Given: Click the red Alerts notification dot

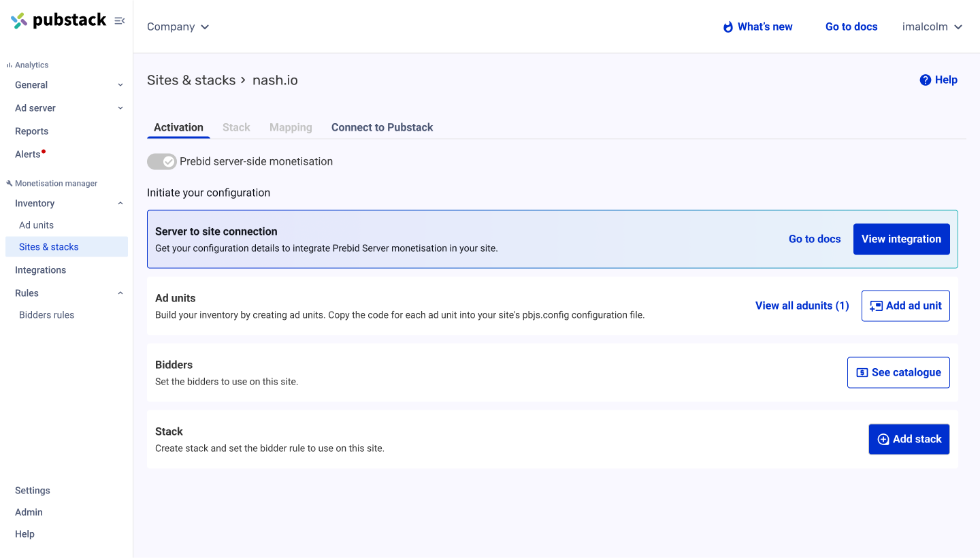Looking at the screenshot, I should pyautogui.click(x=44, y=152).
